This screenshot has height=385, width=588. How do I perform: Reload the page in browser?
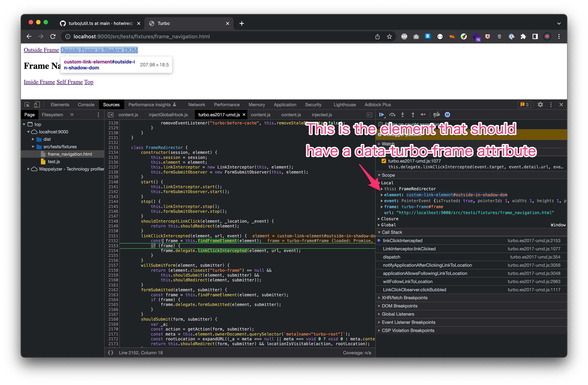[53, 37]
